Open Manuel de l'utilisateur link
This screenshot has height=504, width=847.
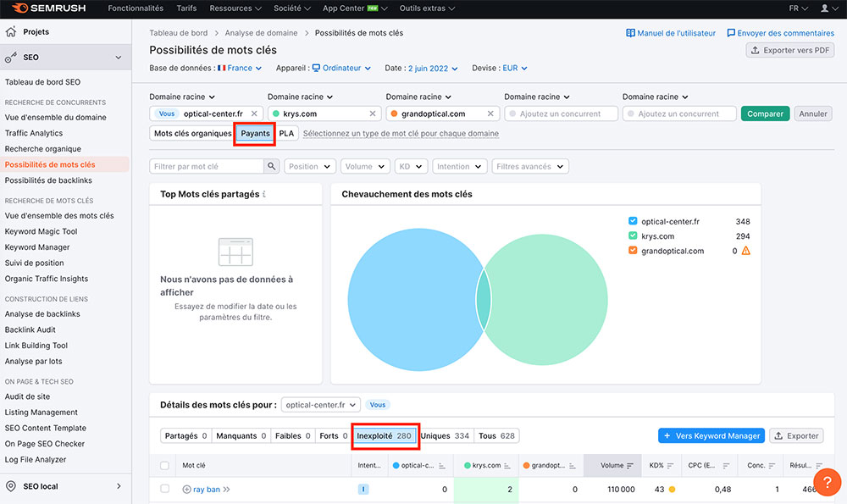670,33
